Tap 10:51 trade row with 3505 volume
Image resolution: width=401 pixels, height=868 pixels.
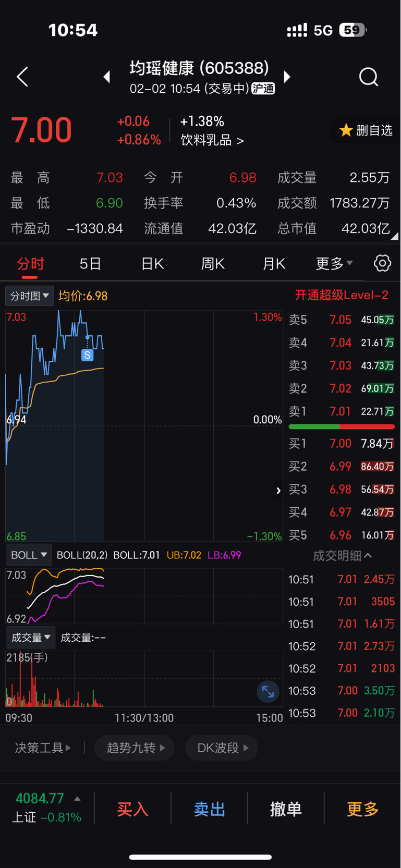tap(342, 602)
